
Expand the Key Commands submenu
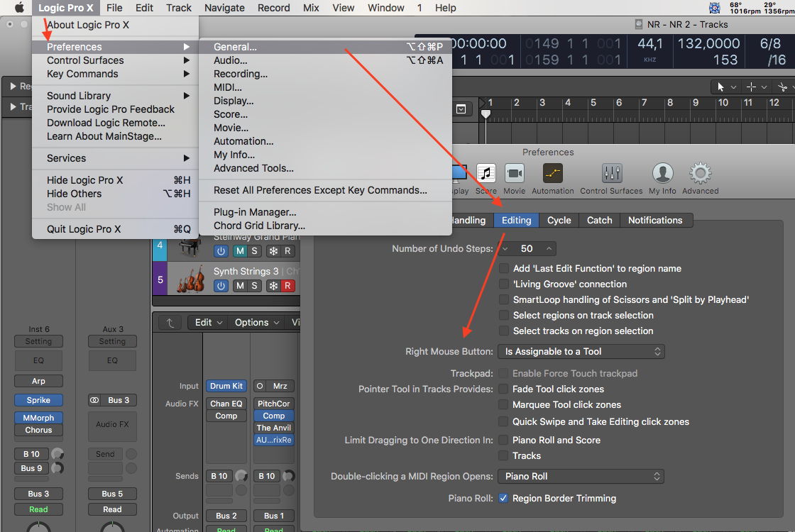[115, 74]
